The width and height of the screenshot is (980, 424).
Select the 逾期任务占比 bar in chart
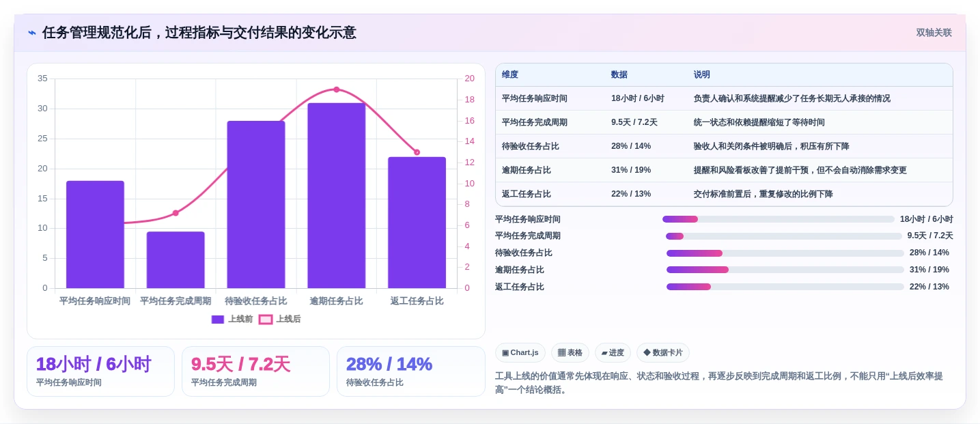point(337,195)
